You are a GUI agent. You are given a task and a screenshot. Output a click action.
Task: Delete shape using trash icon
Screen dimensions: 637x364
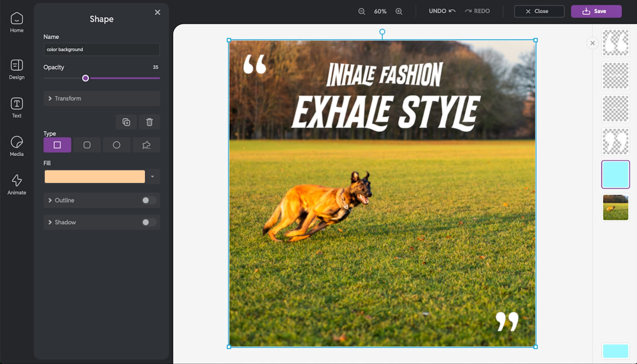tap(149, 122)
